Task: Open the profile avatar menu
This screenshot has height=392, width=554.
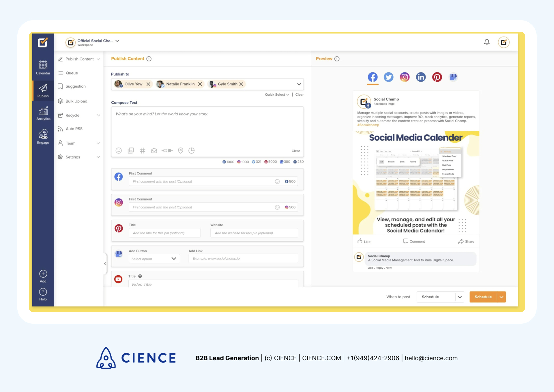Action: click(x=504, y=42)
